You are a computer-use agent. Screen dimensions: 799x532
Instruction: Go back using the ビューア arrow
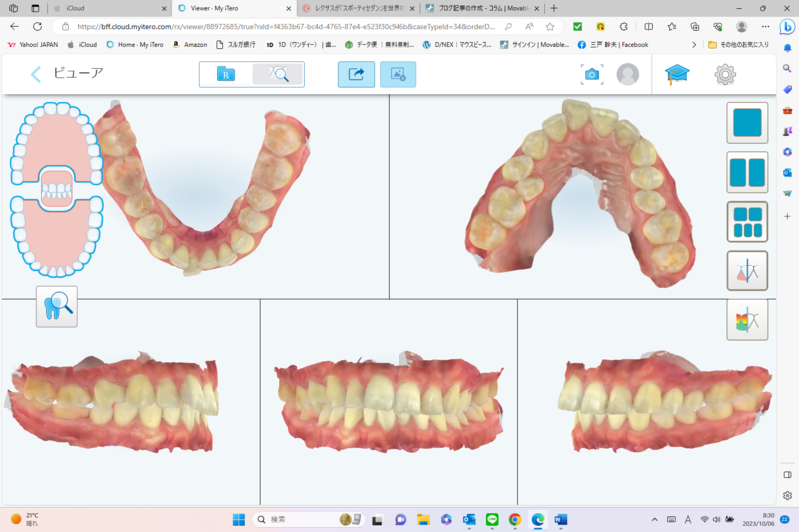point(36,74)
